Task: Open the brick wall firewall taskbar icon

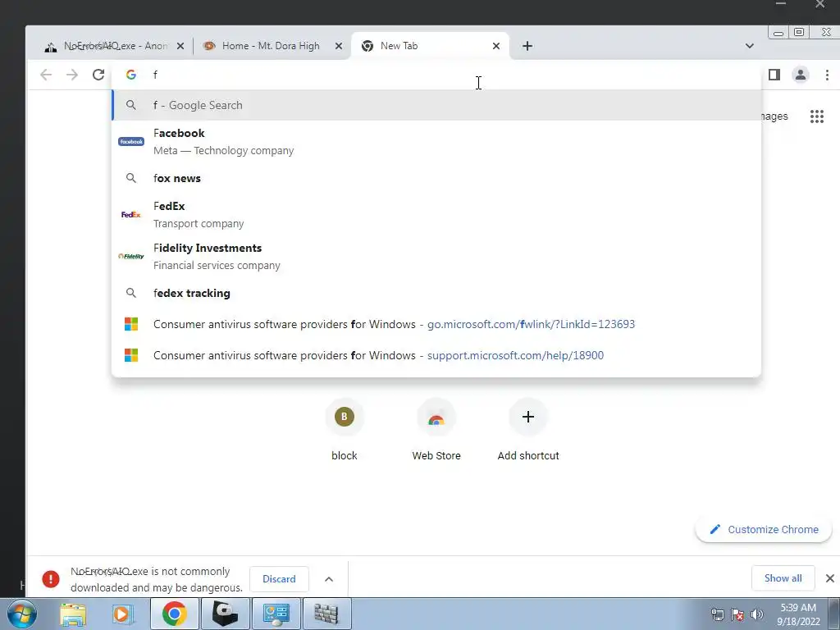Action: click(326, 614)
